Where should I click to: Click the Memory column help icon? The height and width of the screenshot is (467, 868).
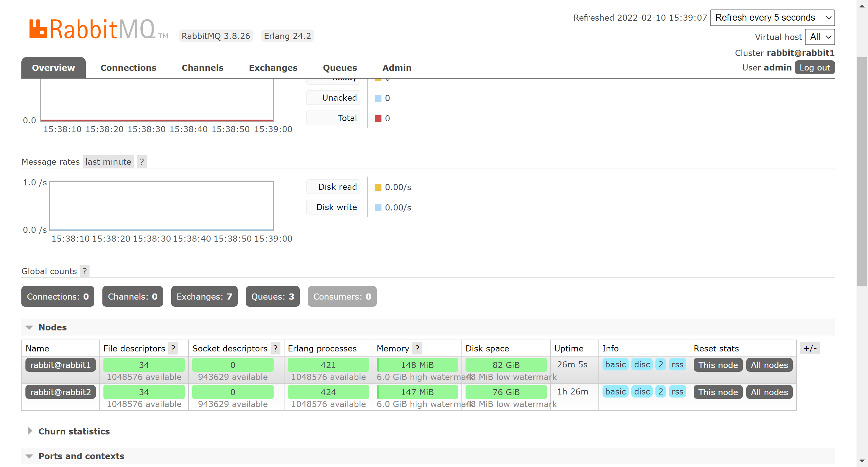coord(417,348)
